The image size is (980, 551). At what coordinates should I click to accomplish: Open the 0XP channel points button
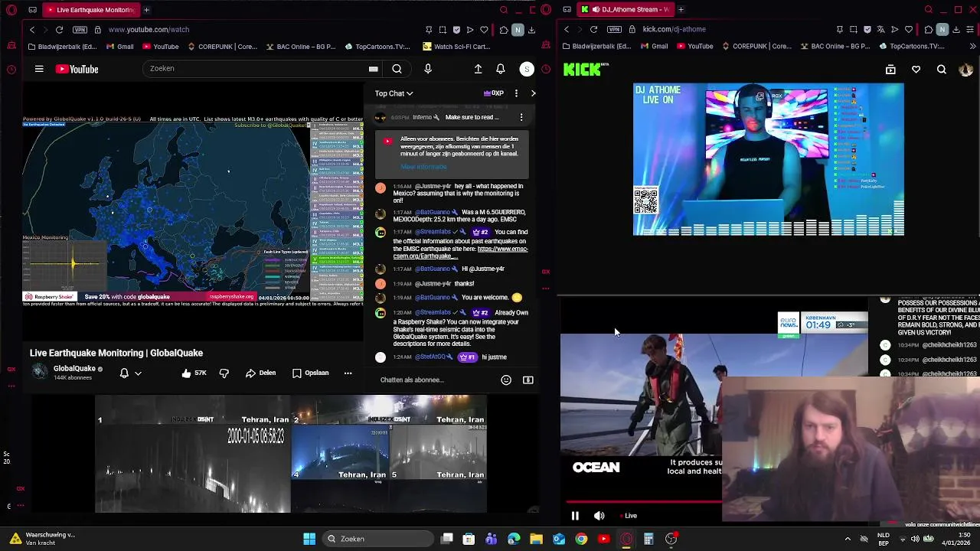494,93
